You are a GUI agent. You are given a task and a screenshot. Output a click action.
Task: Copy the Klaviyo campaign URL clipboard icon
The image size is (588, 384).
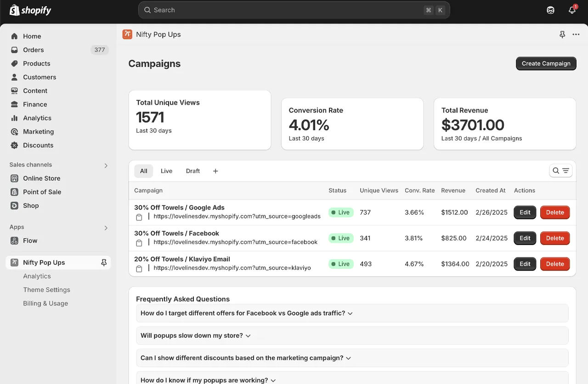pyautogui.click(x=139, y=268)
